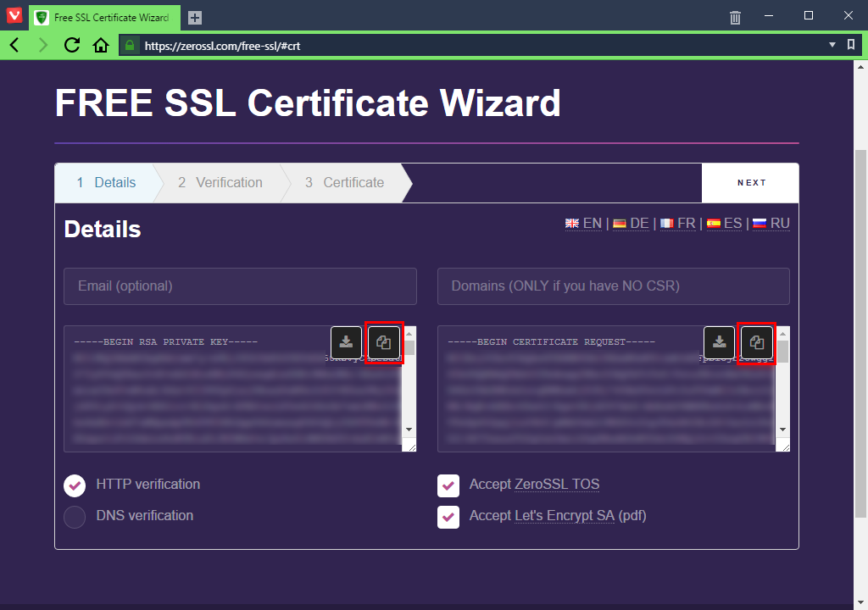Click the green padlock security icon
Viewport: 868px width, 610px height.
pos(130,46)
